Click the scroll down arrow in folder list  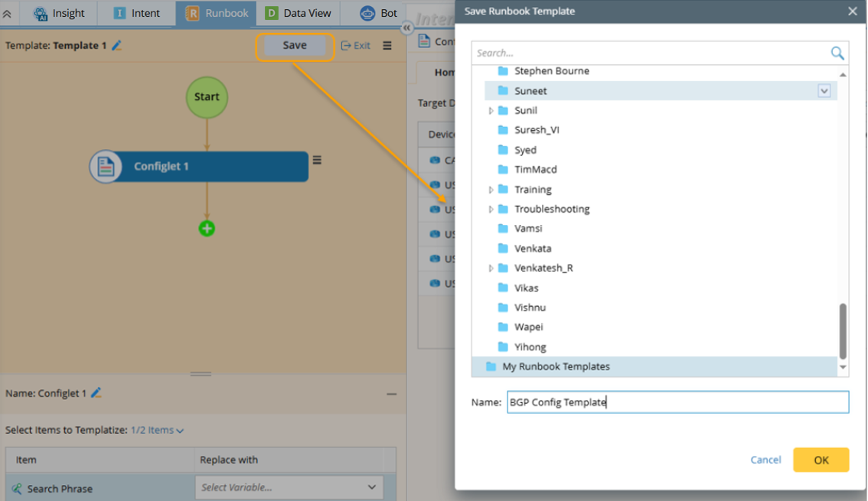[x=843, y=367]
